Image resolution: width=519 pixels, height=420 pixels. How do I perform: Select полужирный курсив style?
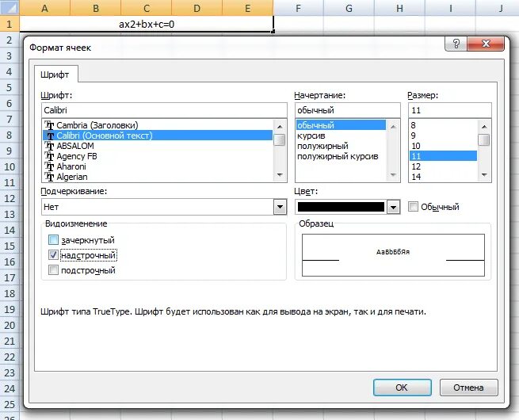[x=341, y=156]
